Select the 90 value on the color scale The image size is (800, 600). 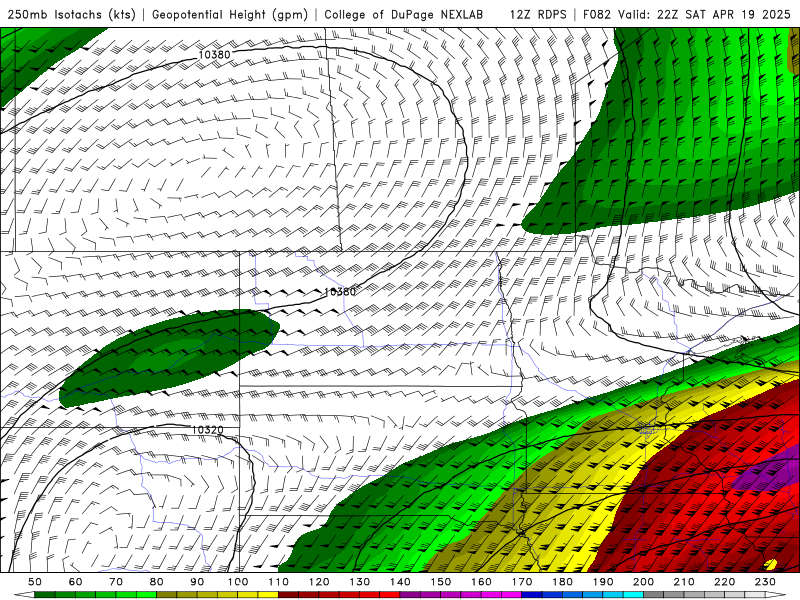(197, 582)
